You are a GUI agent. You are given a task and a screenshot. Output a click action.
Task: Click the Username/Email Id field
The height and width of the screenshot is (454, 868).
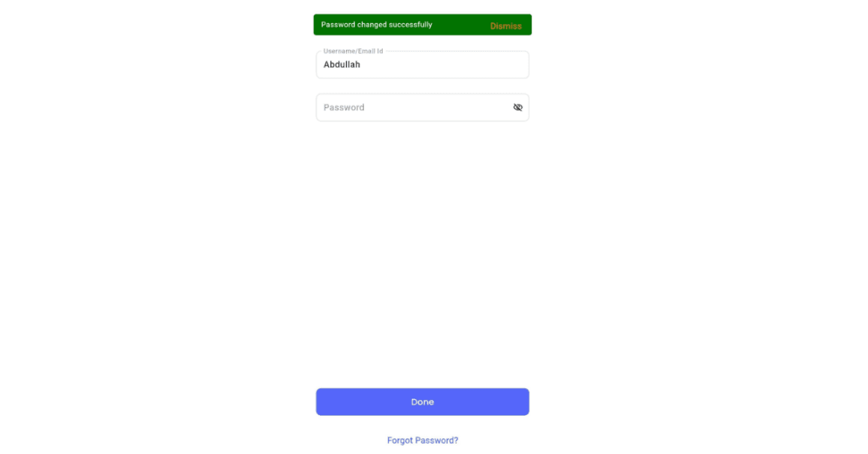(422, 65)
